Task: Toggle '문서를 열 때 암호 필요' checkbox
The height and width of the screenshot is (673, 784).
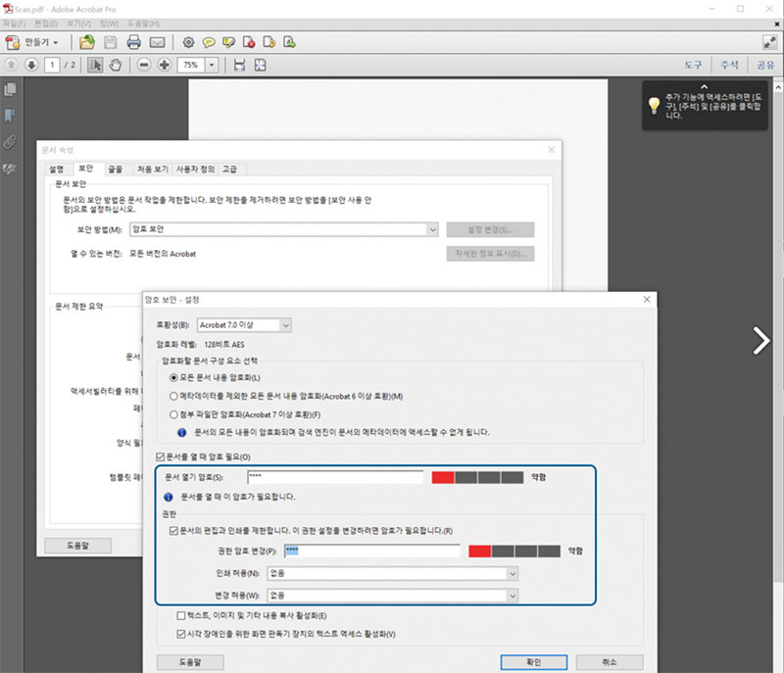Action: [163, 457]
